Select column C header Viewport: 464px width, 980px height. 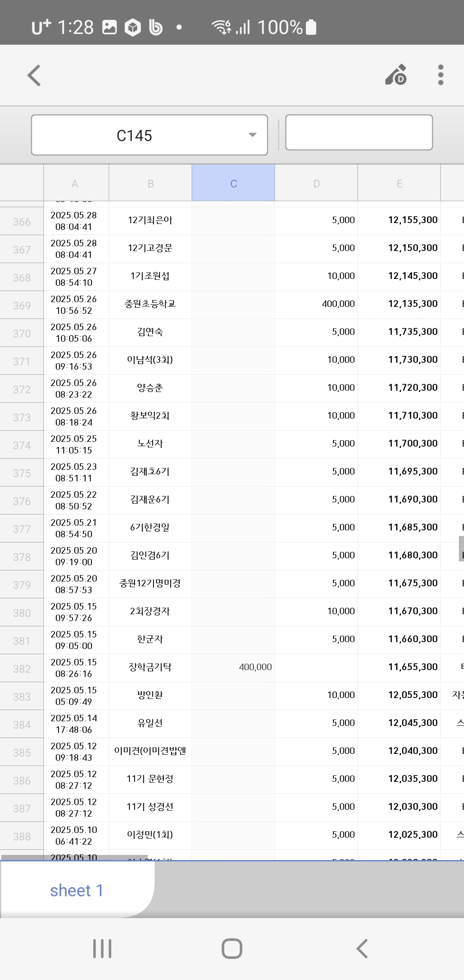point(233,184)
